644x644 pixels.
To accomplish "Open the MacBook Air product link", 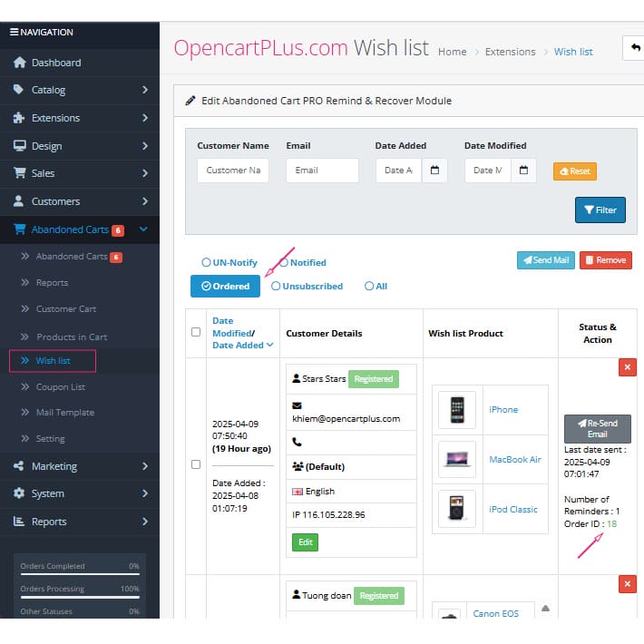I will tap(515, 459).
